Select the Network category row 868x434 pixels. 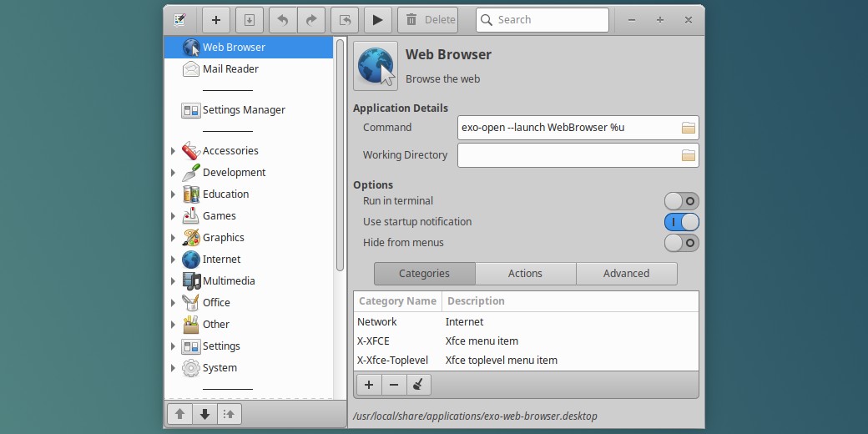pos(526,321)
